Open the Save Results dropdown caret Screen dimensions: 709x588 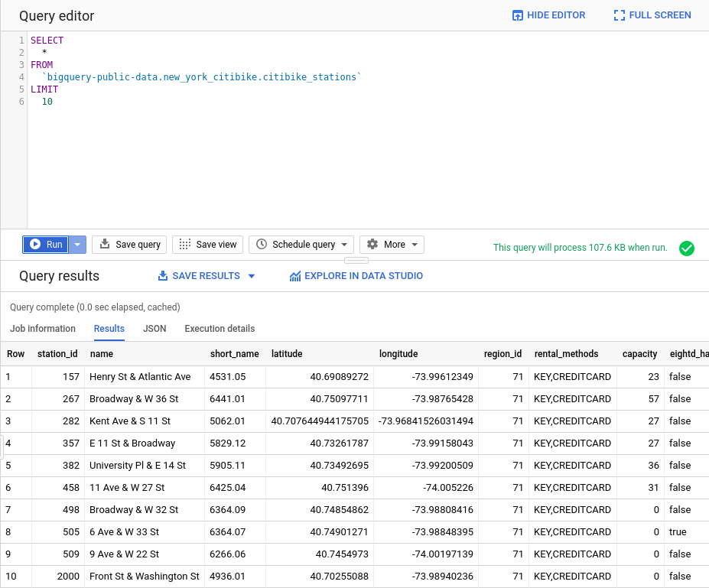point(252,276)
